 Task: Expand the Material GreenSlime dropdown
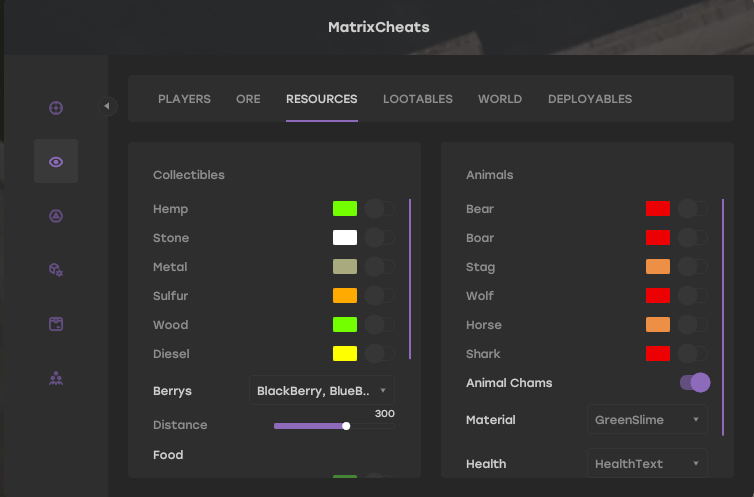(x=647, y=420)
